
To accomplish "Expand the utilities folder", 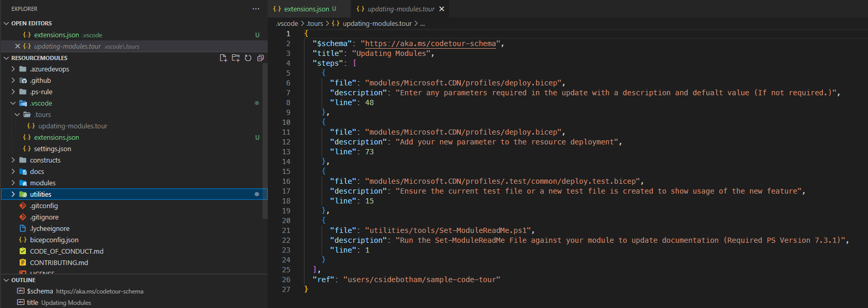I will [x=13, y=194].
